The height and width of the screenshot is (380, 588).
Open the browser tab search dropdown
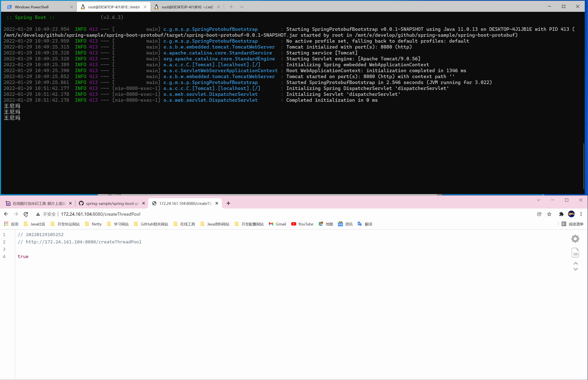click(539, 200)
